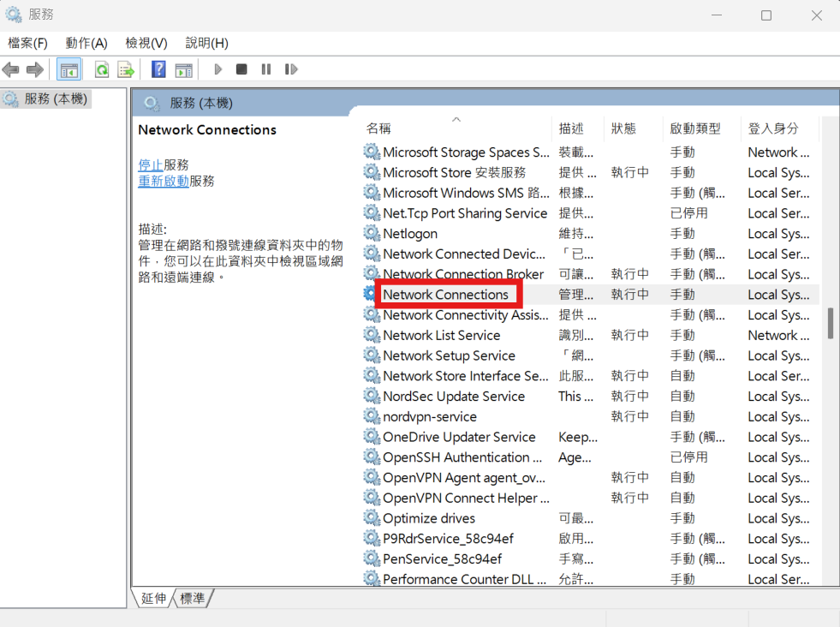Click the Stop Service square icon
This screenshot has height=627, width=840.
coord(241,69)
